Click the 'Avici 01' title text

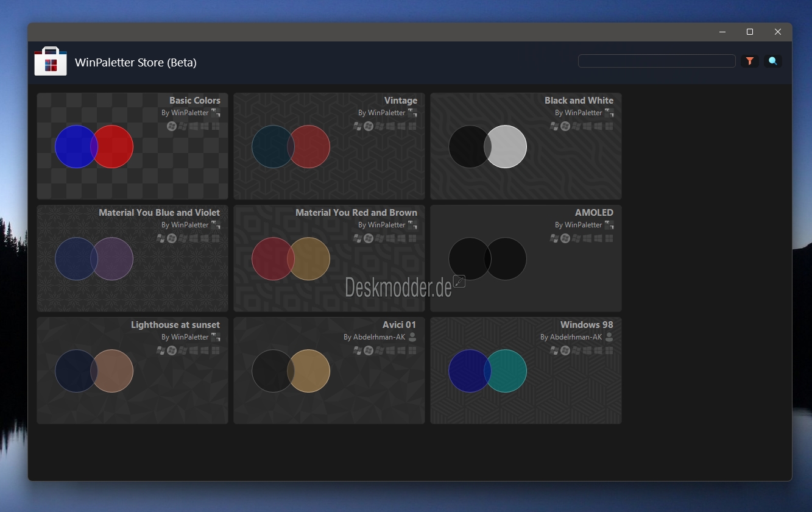point(399,325)
